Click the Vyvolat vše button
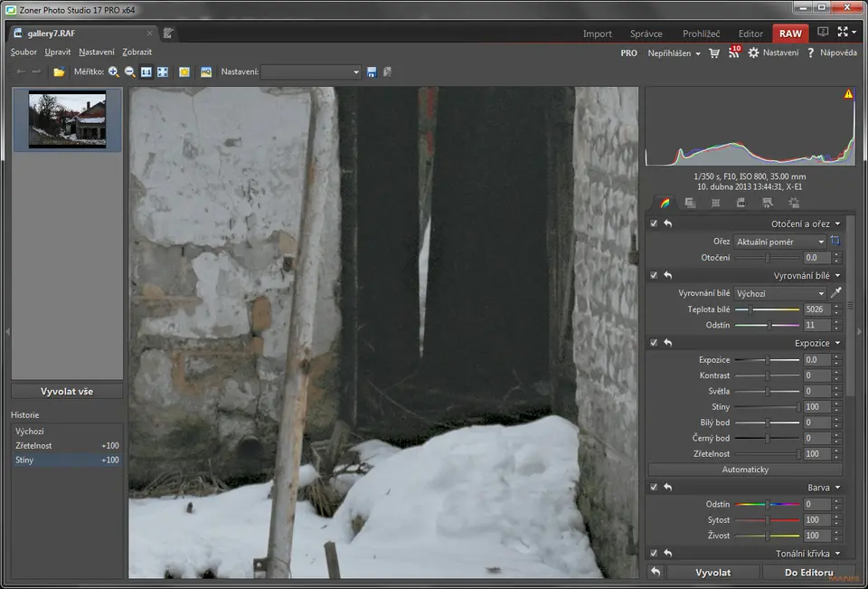The image size is (868, 589). tap(67, 392)
